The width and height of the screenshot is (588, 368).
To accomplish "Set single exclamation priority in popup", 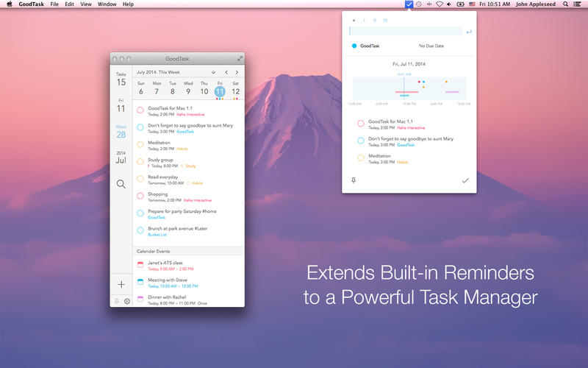I will coord(364,21).
